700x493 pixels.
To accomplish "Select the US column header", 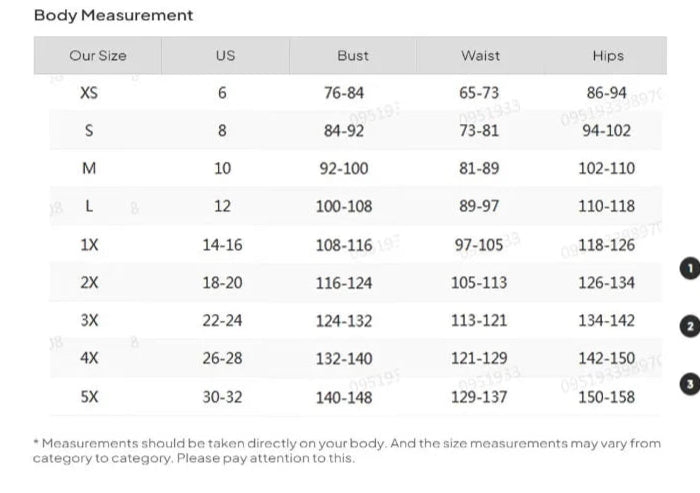I will [x=225, y=56].
